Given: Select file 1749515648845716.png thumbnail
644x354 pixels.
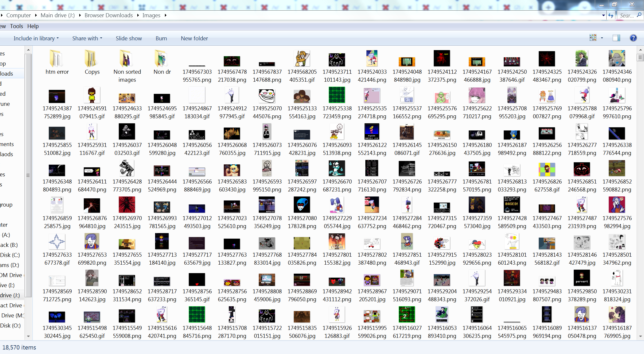Looking at the screenshot, I should pyautogui.click(x=197, y=314).
